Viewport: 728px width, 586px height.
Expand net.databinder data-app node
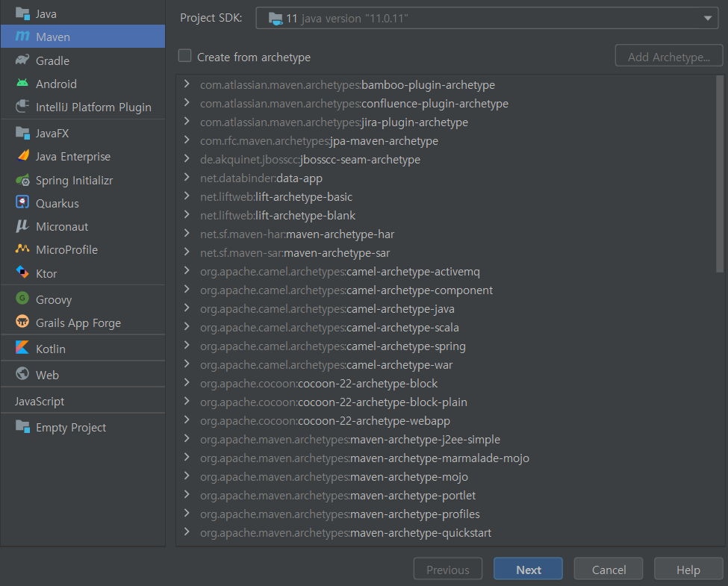tap(187, 177)
